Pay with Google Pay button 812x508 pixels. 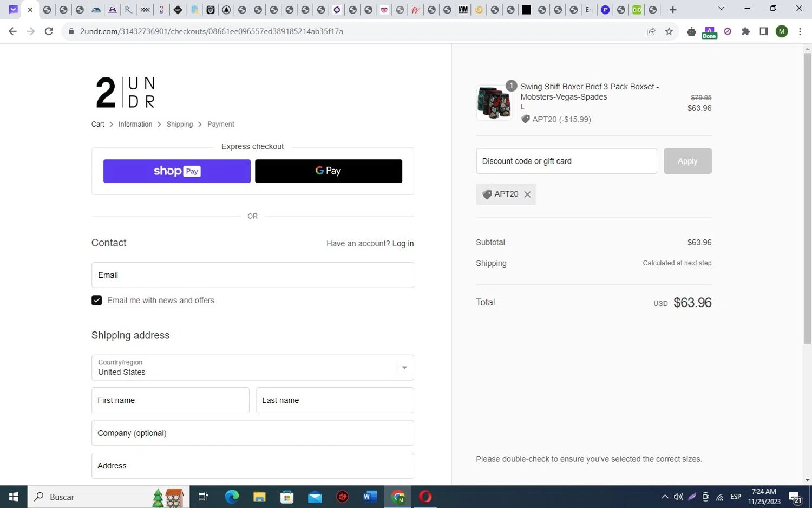[329, 171]
